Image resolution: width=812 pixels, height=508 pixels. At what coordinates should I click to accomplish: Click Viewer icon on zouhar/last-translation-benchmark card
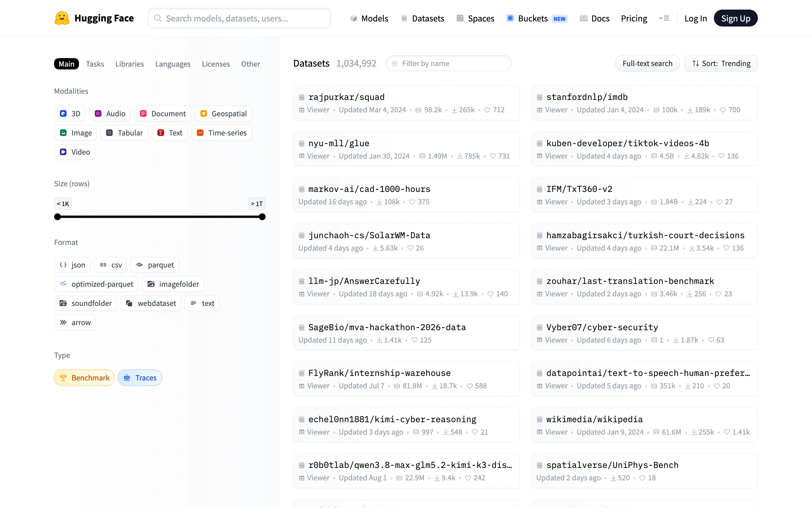pyautogui.click(x=540, y=294)
